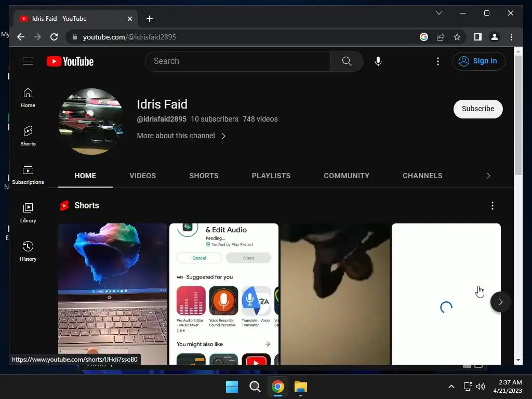This screenshot has height=399, width=532.
Task: Switch to the SHORTS tab
Action: (204, 176)
